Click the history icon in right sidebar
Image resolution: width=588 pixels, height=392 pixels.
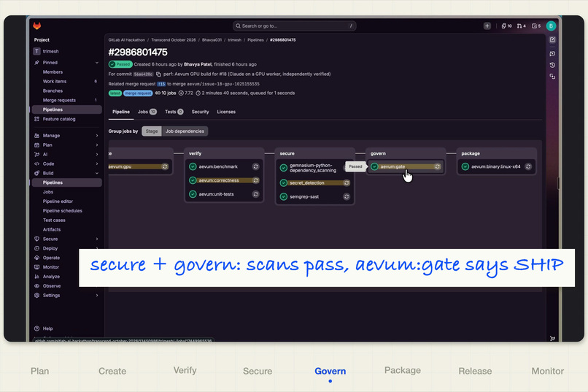(552, 65)
